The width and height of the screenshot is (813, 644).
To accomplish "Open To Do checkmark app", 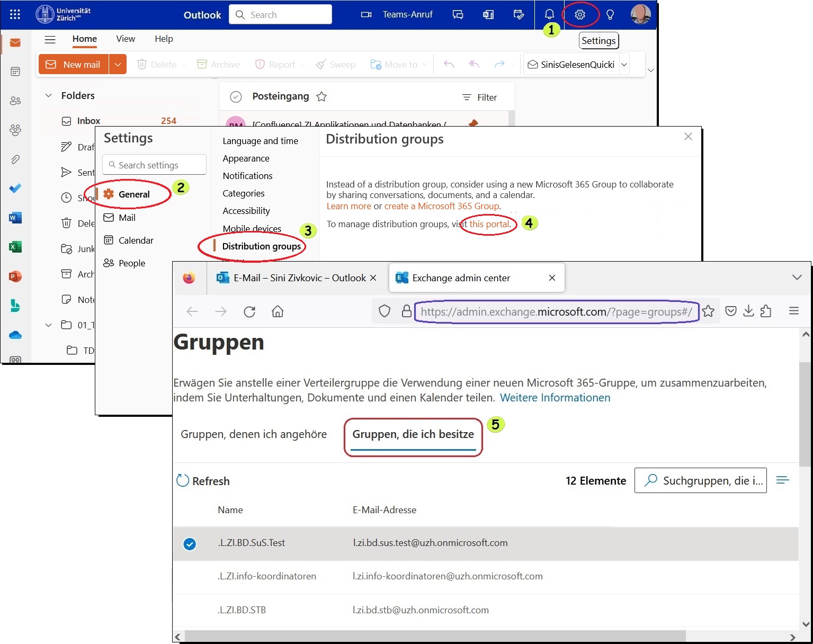I will pyautogui.click(x=15, y=188).
